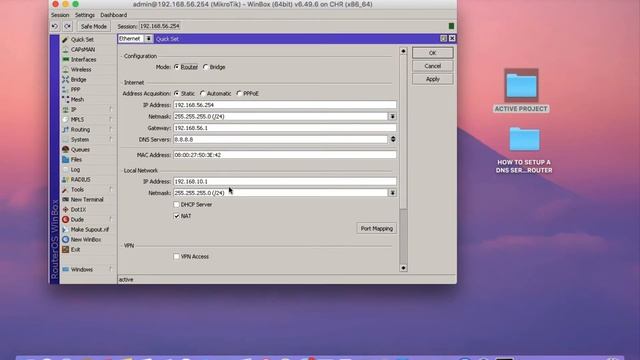Select ACTIVE PROJECT desktop folder

tap(521, 91)
